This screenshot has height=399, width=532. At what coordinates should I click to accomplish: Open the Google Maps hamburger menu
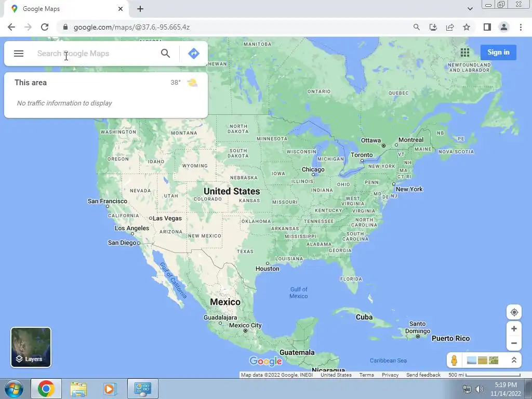19,54
